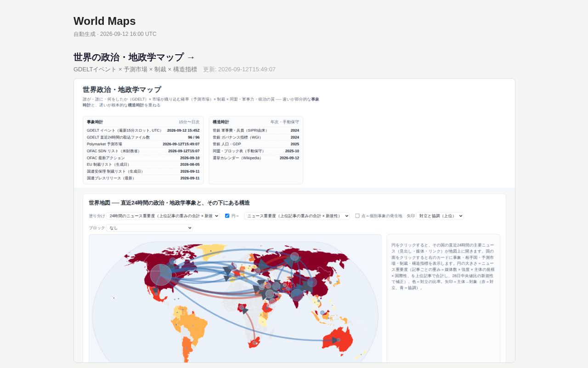Select Australia on the world map
The image size is (588, 368).
tap(338, 337)
